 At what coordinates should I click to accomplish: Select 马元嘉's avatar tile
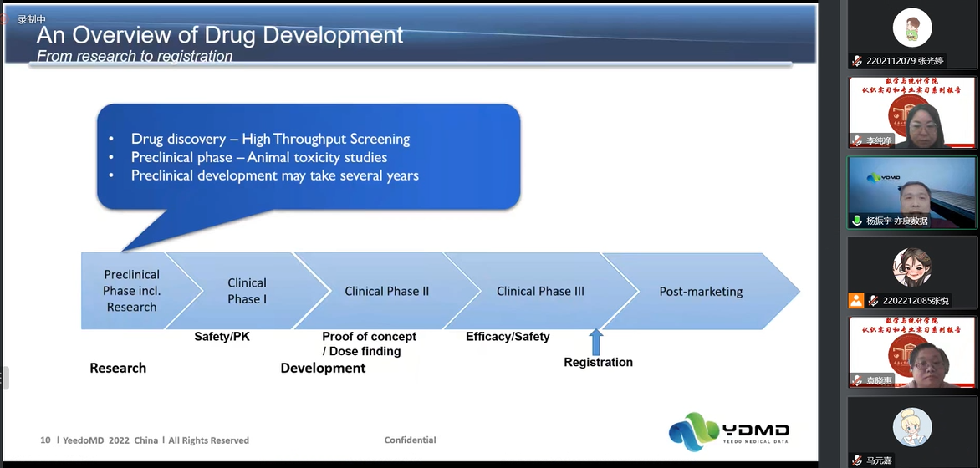[911, 428]
